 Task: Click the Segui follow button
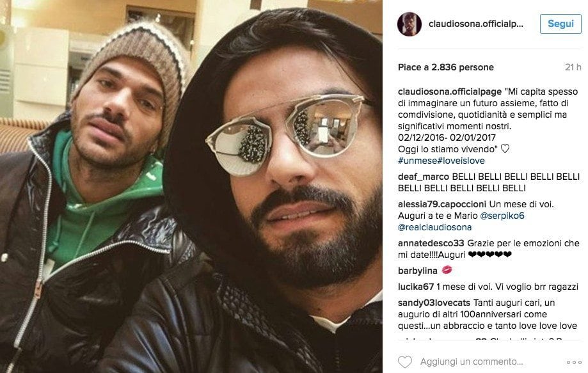coord(560,24)
